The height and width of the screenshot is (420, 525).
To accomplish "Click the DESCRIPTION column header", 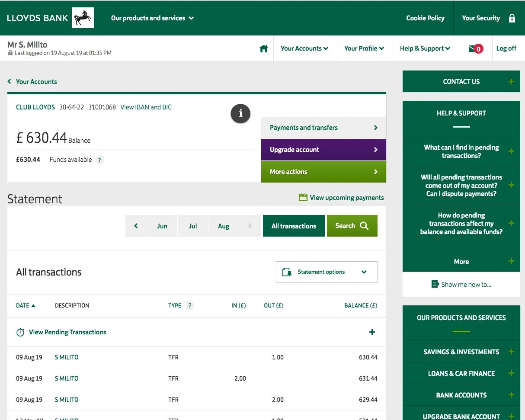I will [x=72, y=305].
